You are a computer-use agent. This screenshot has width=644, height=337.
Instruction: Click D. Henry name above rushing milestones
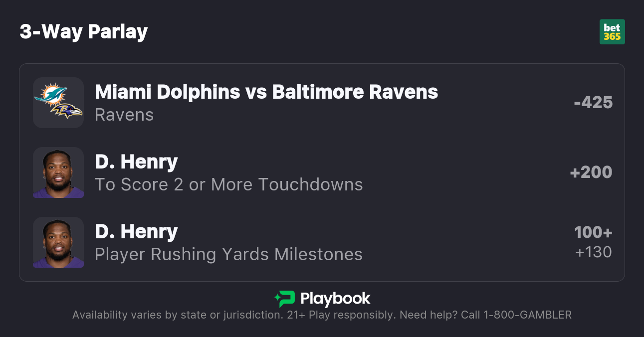point(136,232)
